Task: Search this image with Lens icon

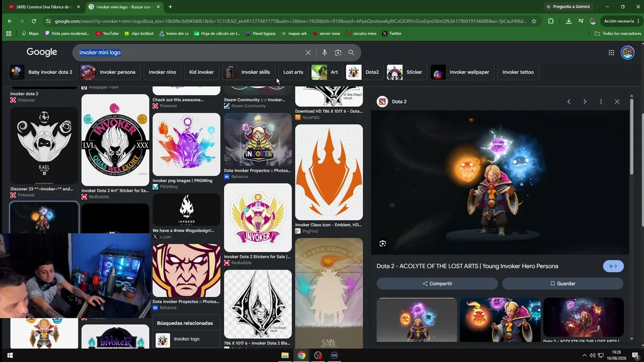Action: point(383,244)
